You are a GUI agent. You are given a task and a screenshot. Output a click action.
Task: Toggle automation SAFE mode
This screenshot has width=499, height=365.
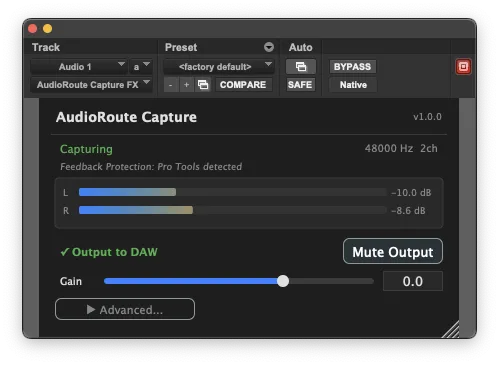(300, 85)
